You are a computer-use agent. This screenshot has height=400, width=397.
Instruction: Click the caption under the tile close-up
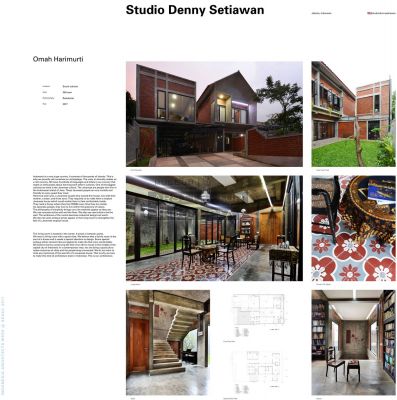point(323,284)
